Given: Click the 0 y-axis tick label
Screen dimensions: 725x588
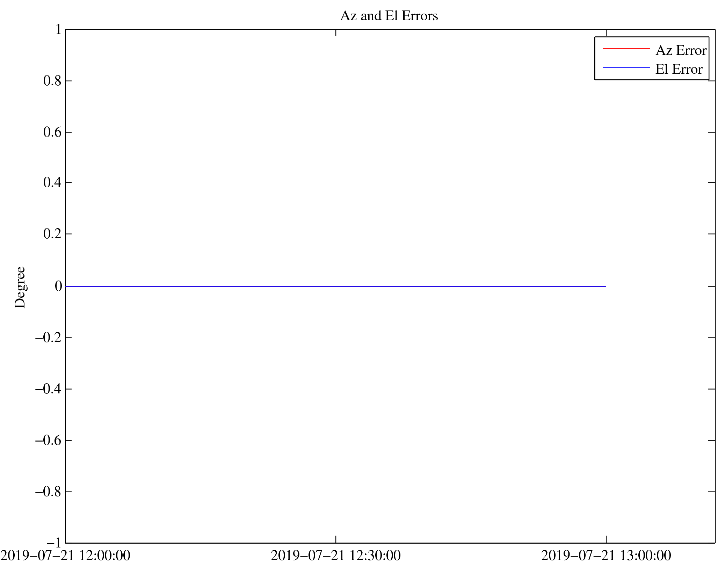Looking at the screenshot, I should (58, 286).
